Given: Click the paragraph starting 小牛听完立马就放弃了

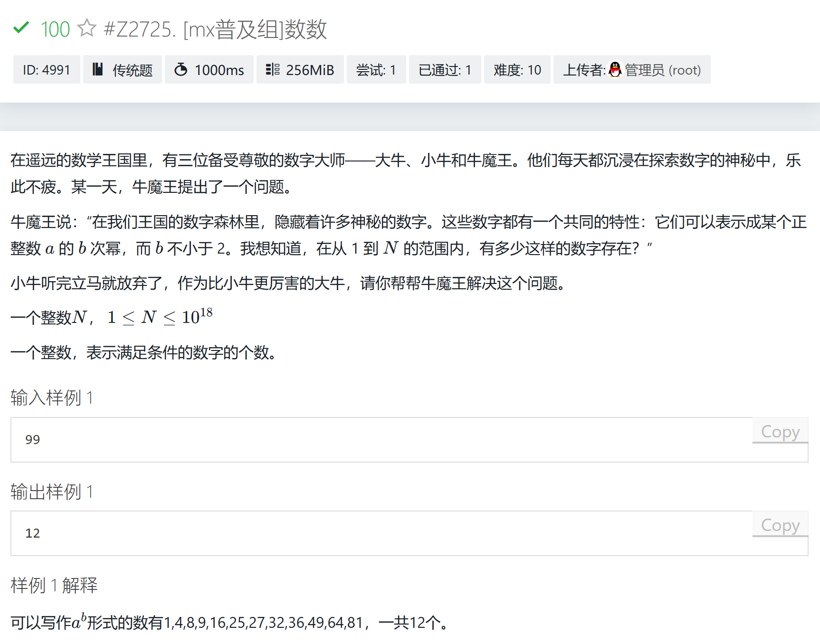Looking at the screenshot, I should pyautogui.click(x=288, y=283).
